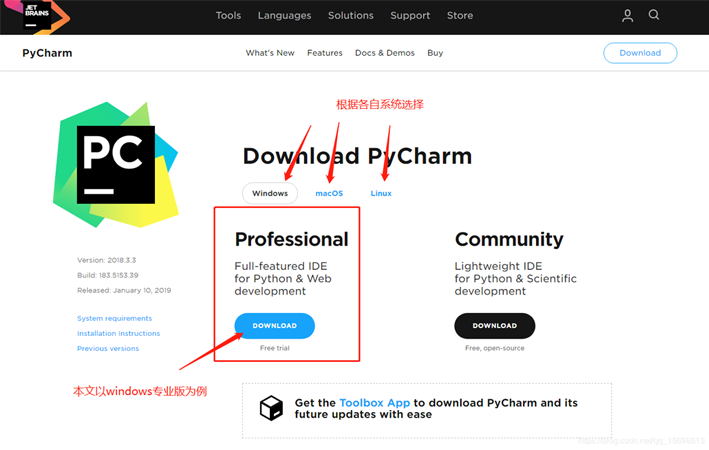This screenshot has height=450, width=709.
Task: Click the 'Free, open-source' label
Action: tap(495, 348)
